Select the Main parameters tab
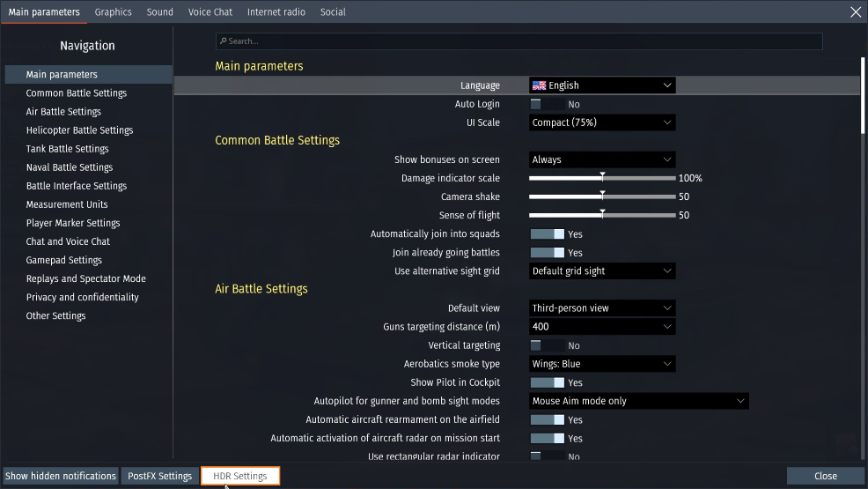 pyautogui.click(x=44, y=11)
